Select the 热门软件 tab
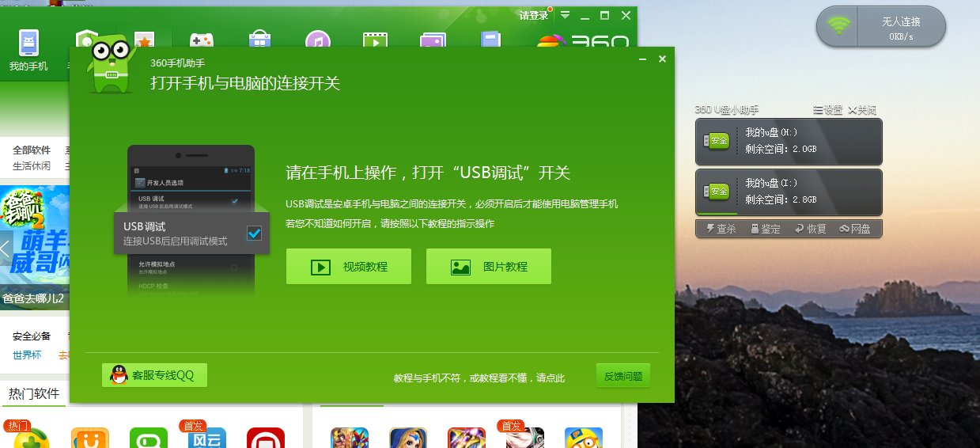 pyautogui.click(x=34, y=393)
